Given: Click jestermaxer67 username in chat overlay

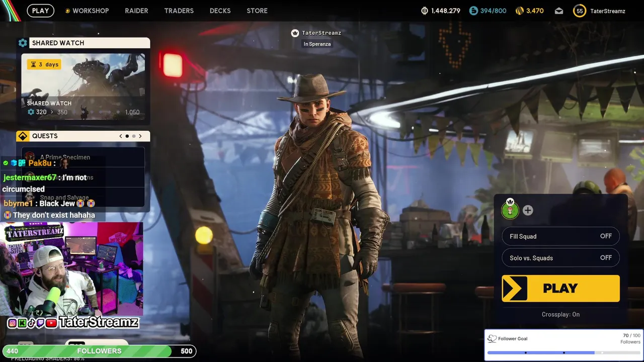Looking at the screenshot, I should 30,177.
